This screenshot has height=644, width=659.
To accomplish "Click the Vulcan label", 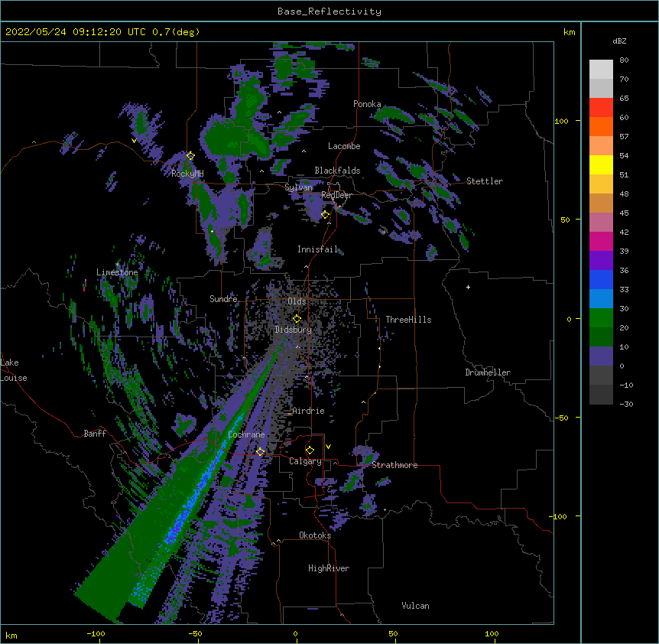I will pyautogui.click(x=415, y=606).
